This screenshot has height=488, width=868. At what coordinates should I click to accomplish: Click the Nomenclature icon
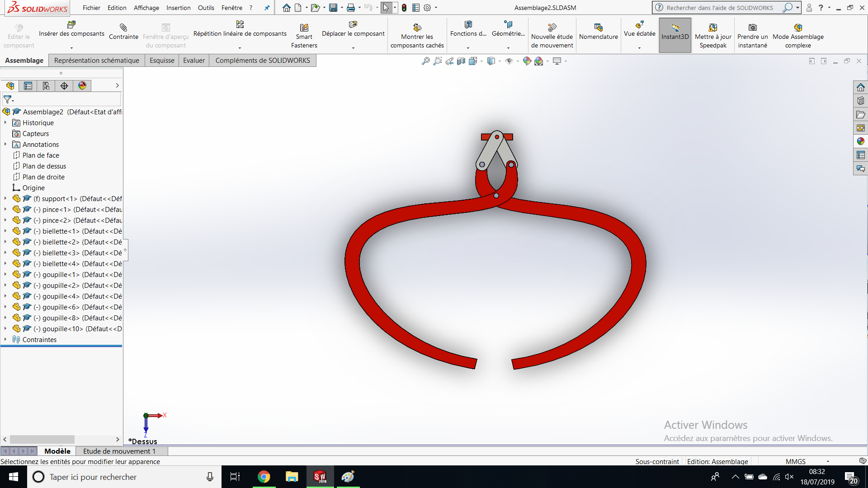point(598,28)
